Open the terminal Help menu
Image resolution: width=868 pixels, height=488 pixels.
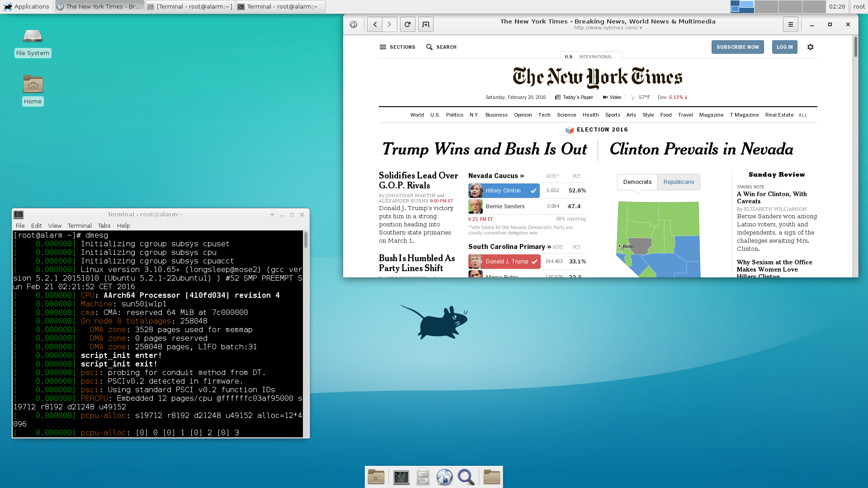tap(123, 225)
